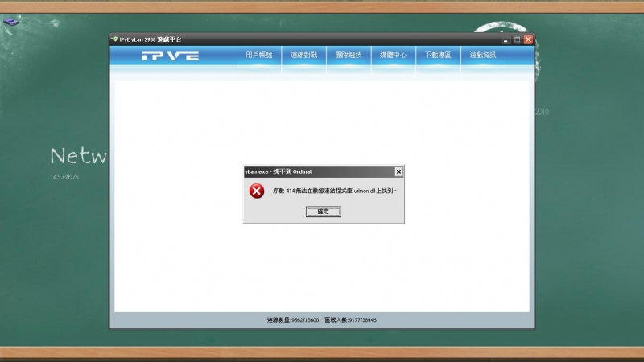Open the 用戶帳號 tab

[x=258, y=55]
